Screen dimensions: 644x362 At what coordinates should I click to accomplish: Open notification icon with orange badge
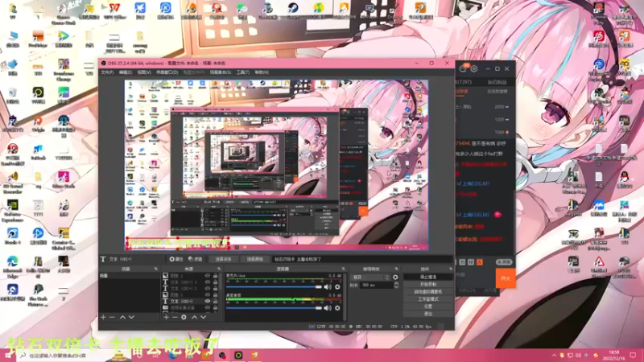tap(464, 68)
